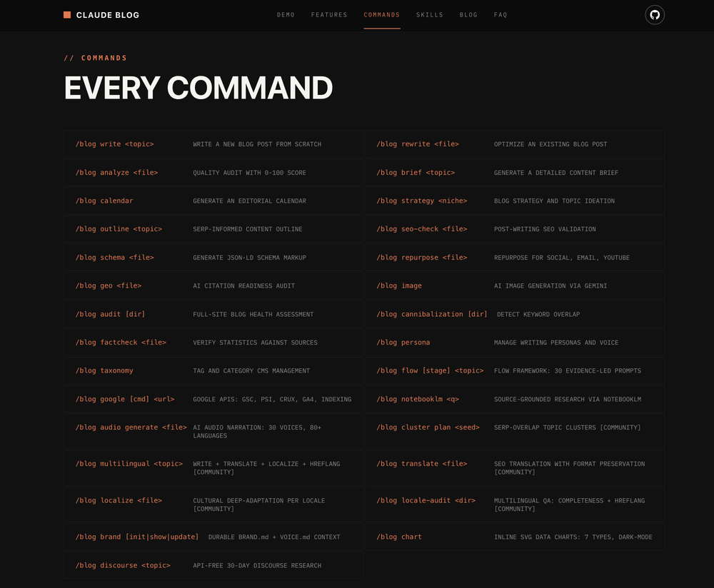Screen dimensions: 714x588
Task: Click the /blog calendar command
Action: tap(104, 201)
